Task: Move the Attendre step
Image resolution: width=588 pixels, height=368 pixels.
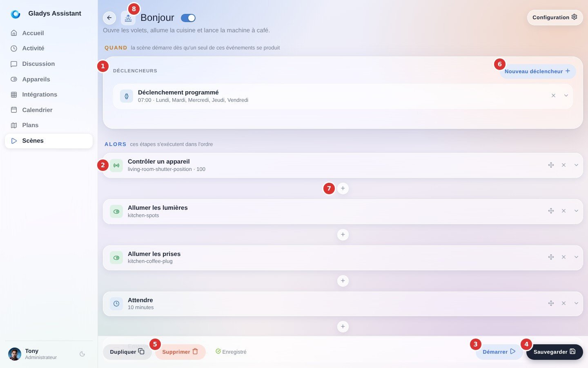Action: coord(551,303)
